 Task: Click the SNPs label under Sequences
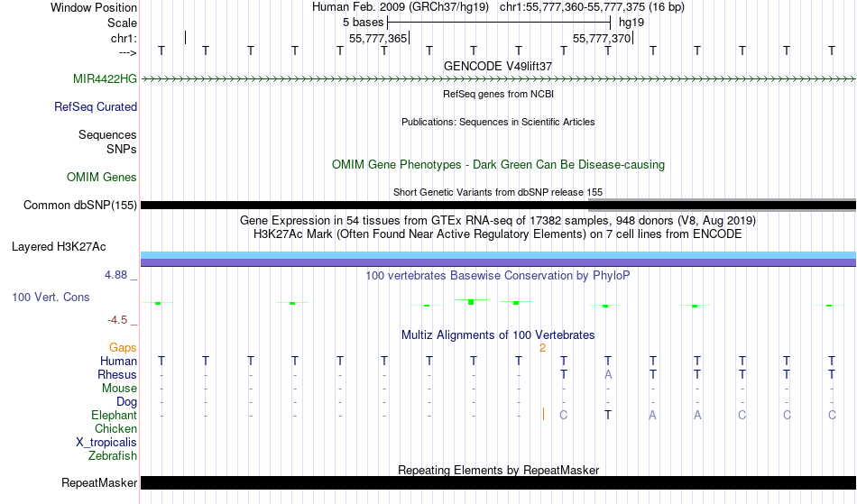coord(122,149)
